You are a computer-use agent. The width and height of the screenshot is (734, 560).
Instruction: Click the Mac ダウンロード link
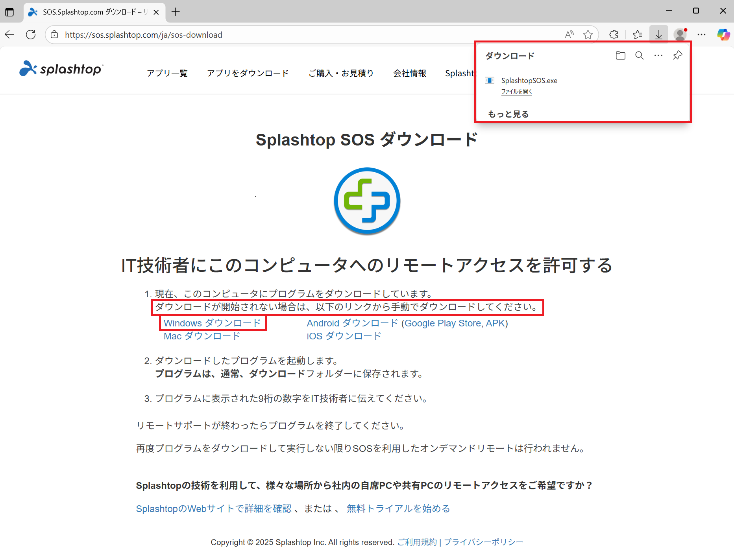(202, 336)
